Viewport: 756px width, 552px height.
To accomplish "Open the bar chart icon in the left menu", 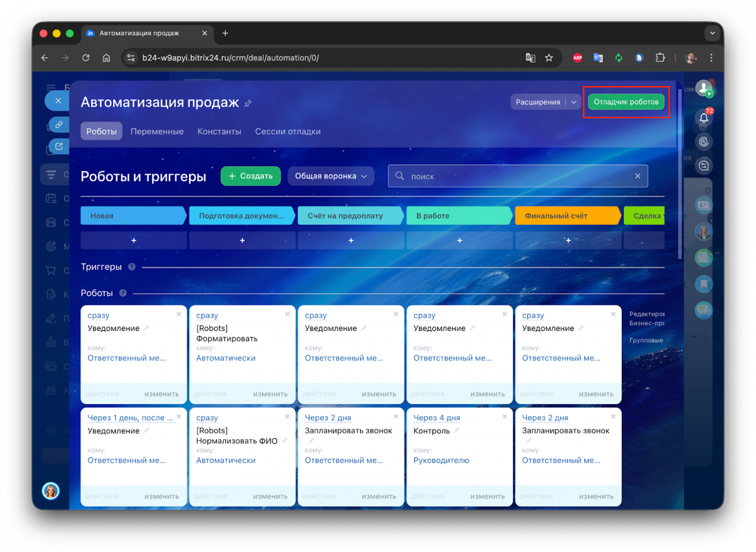I will click(x=51, y=342).
